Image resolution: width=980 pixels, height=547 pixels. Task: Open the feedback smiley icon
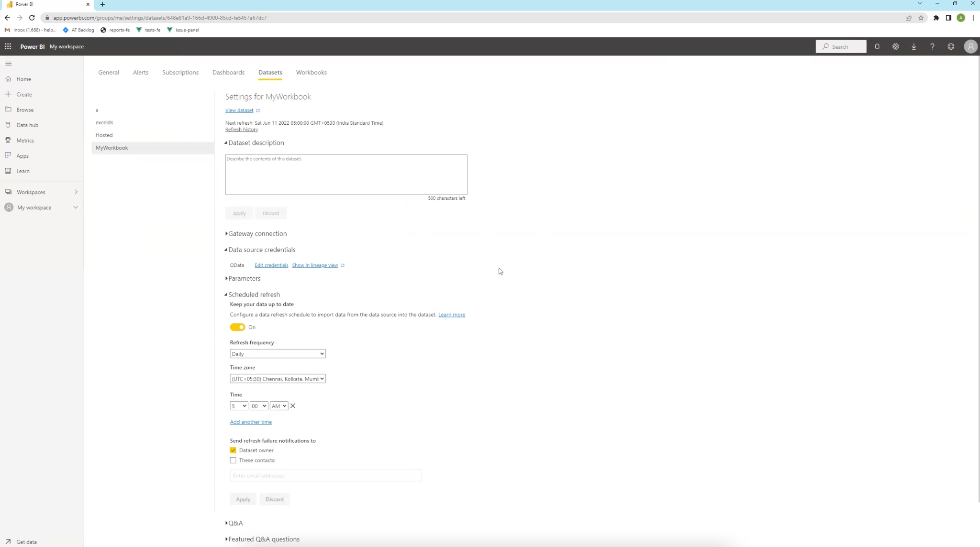point(950,46)
